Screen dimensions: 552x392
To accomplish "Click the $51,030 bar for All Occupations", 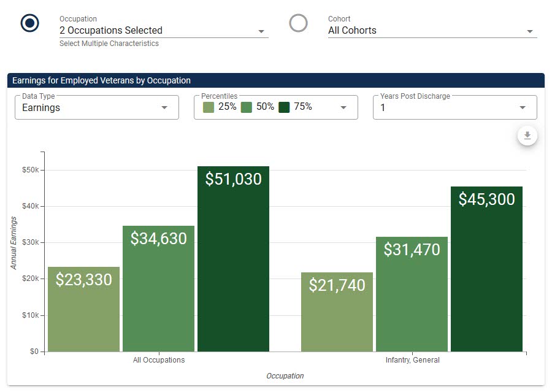I will tap(234, 259).
